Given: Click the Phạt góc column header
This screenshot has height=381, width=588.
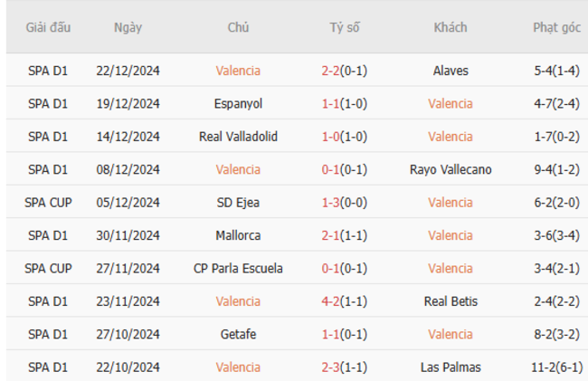Looking at the screenshot, I should click(x=557, y=27).
